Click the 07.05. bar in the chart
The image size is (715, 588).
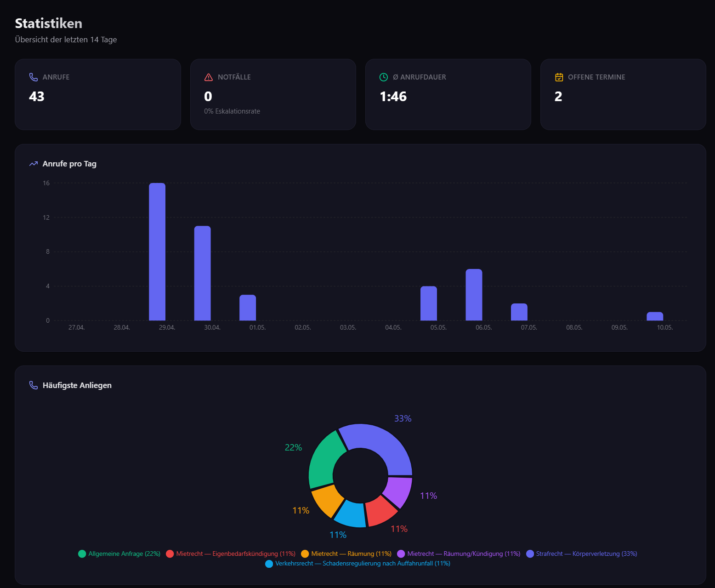519,312
